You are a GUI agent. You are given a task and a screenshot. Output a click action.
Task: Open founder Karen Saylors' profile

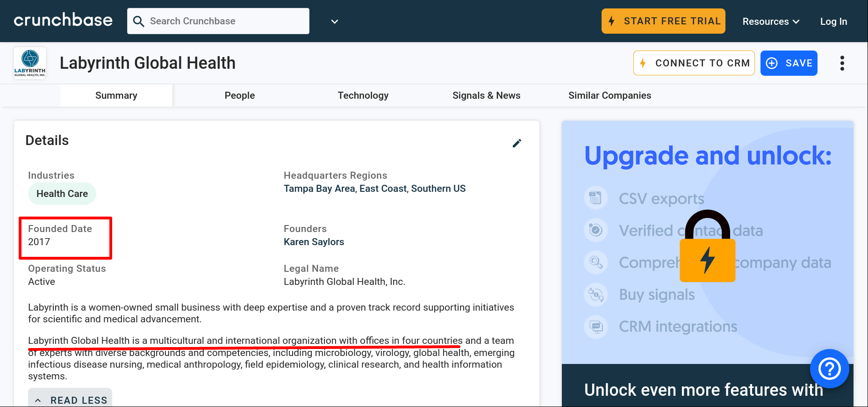314,242
